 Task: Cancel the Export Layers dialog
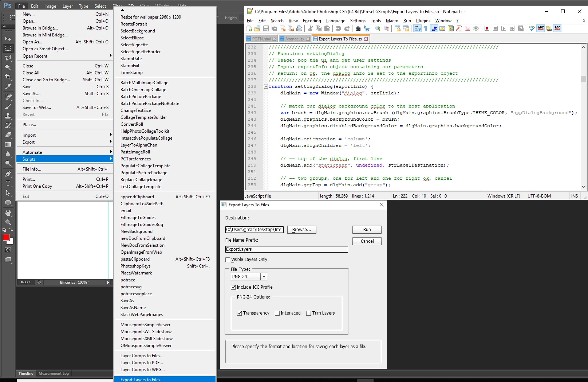(x=367, y=241)
